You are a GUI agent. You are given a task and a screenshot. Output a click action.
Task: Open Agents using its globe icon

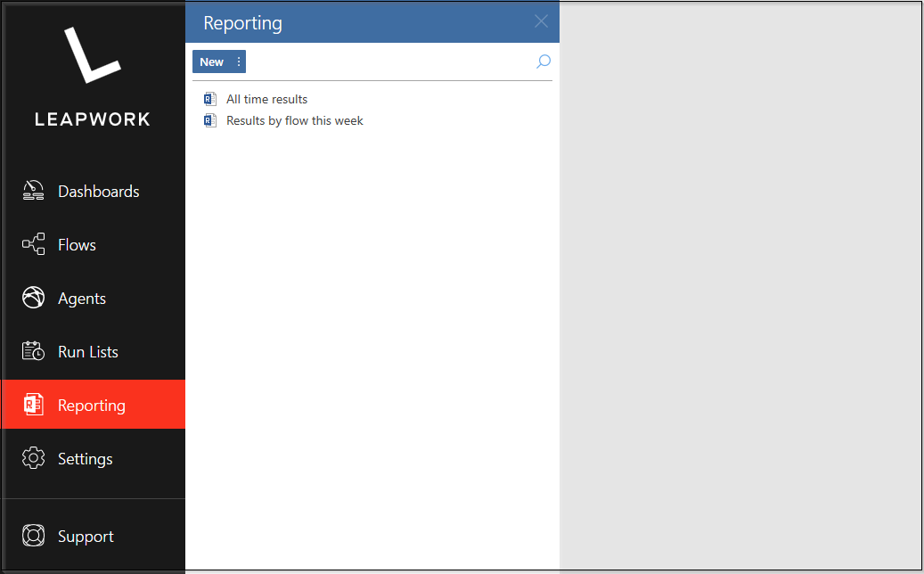tap(32, 297)
